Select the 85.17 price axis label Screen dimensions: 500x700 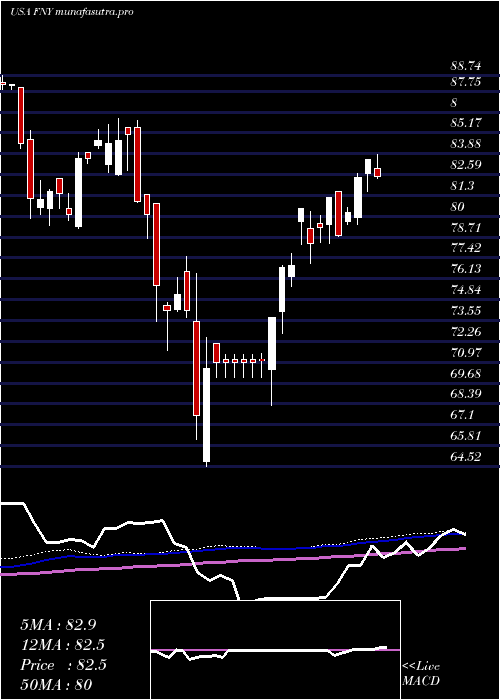(466, 122)
